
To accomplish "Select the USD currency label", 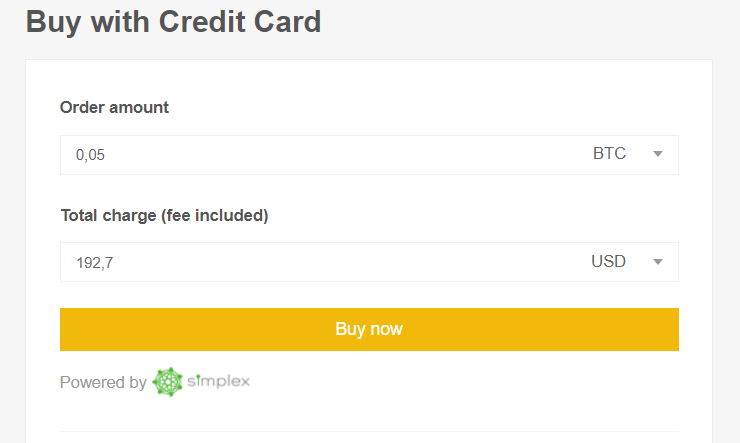I will coord(608,261).
